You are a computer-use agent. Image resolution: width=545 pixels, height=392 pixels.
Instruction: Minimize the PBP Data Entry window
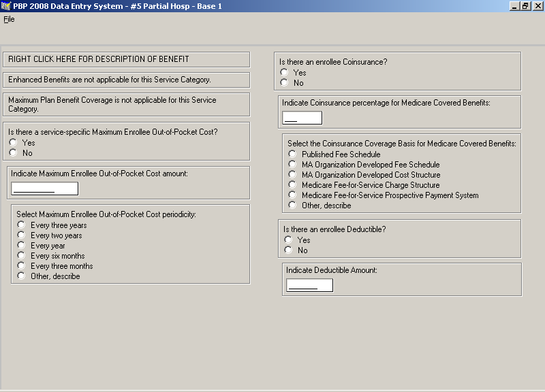[x=514, y=6]
